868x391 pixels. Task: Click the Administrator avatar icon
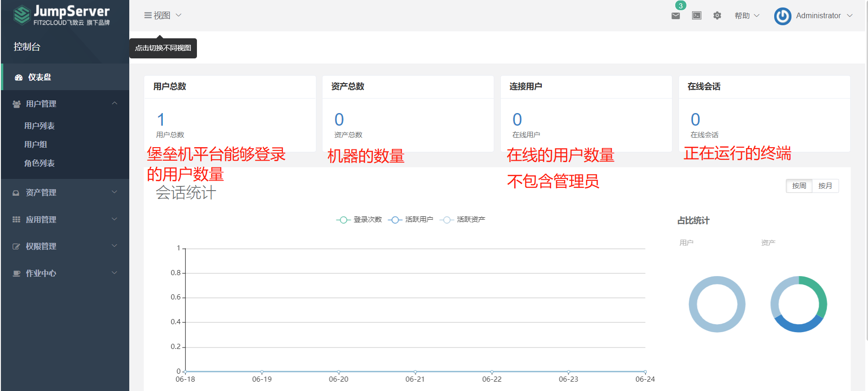783,16
